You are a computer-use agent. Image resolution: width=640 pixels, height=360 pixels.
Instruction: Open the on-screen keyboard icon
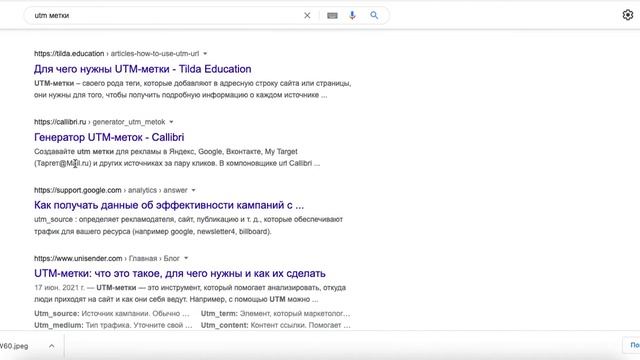pos(332,16)
